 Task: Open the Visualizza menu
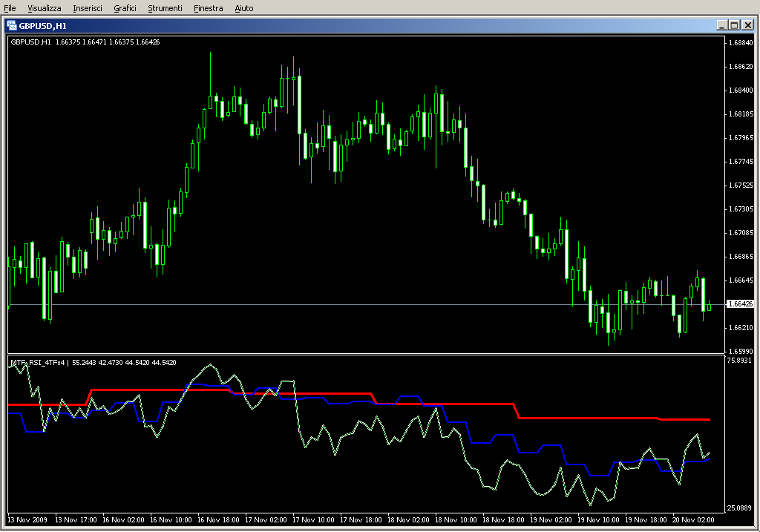click(44, 8)
